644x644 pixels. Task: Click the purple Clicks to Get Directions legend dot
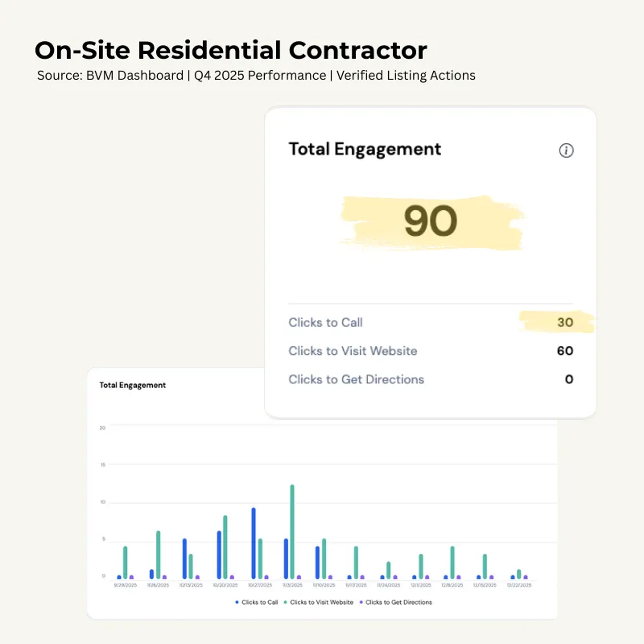[363, 601]
